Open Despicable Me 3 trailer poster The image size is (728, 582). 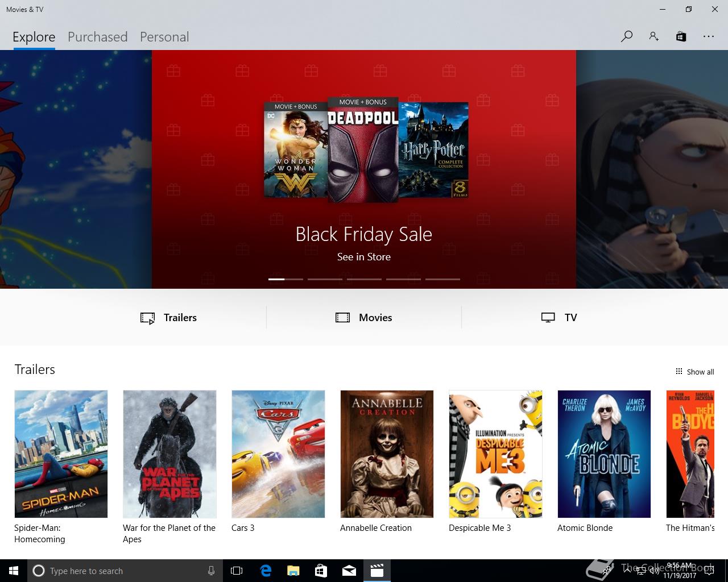coord(495,454)
